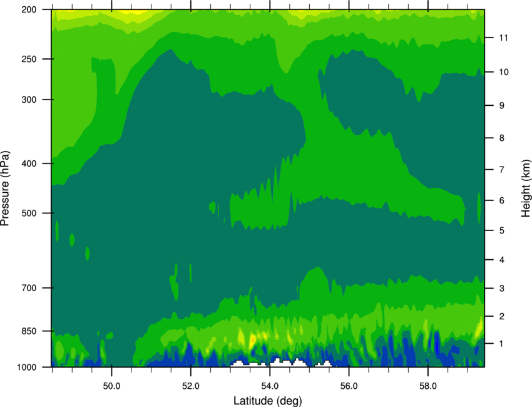Click the 1000 pressure axis label
The height and width of the screenshot is (407, 532).
27,368
